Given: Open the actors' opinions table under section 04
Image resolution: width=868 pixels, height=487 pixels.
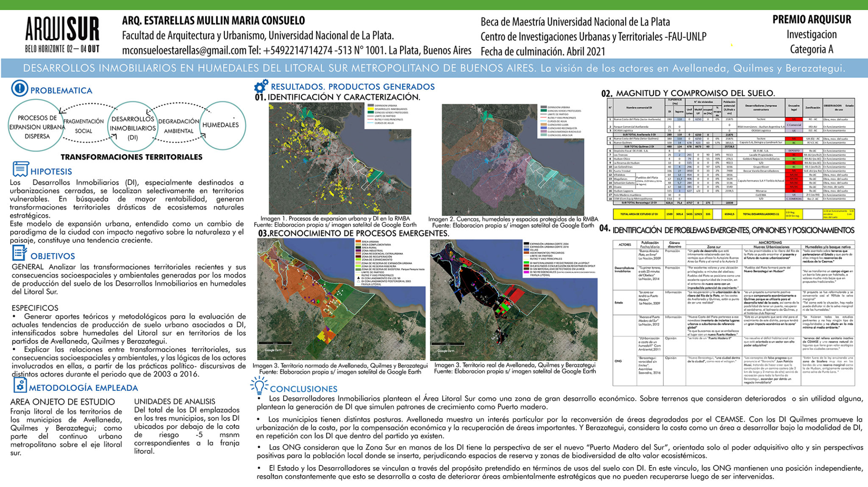Looking at the screenshot, I should 734,313.
